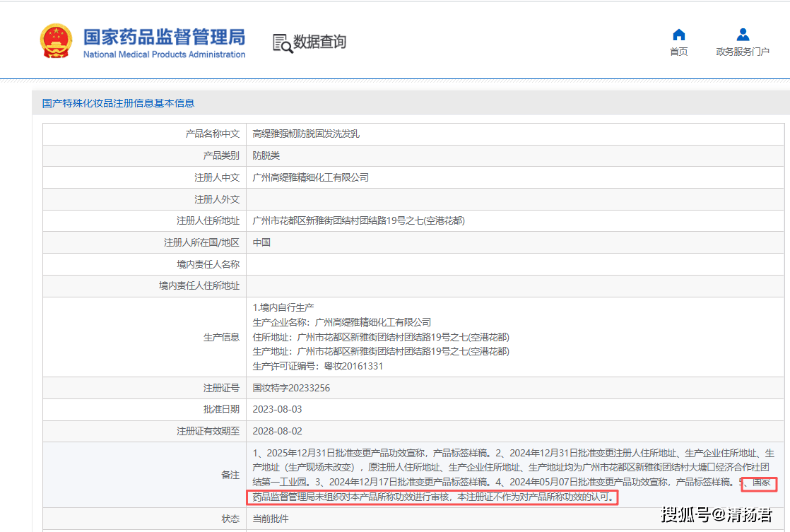This screenshot has width=790, height=532.
Task: Select the product name 高缇雅强韧防脱固发洗发乳
Action: (x=306, y=134)
